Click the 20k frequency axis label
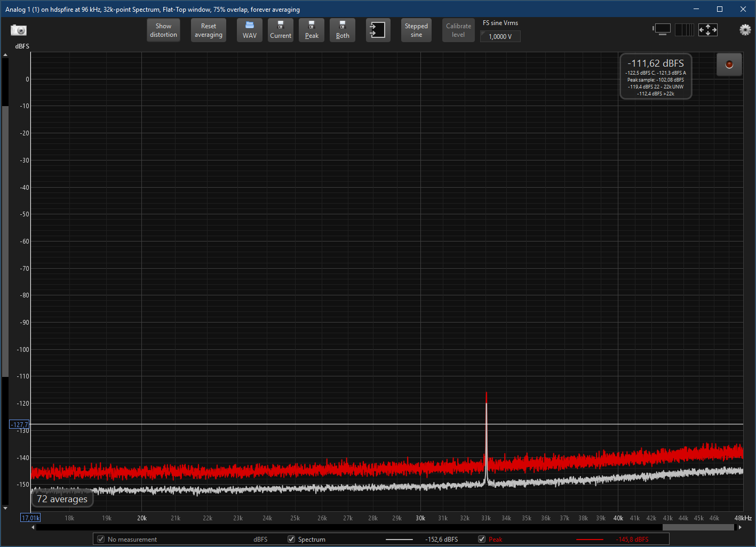The image size is (756, 547). tap(142, 518)
